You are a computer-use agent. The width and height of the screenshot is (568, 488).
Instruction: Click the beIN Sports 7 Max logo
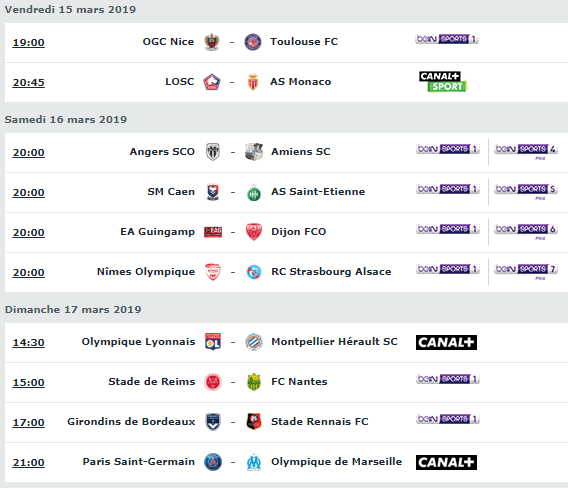(x=526, y=271)
